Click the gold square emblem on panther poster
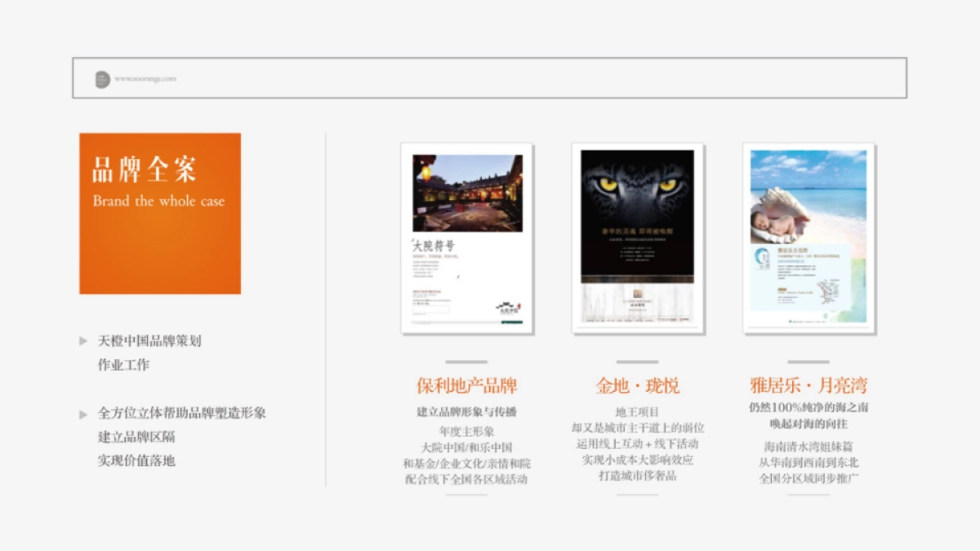The height and width of the screenshot is (551, 980). click(x=637, y=294)
